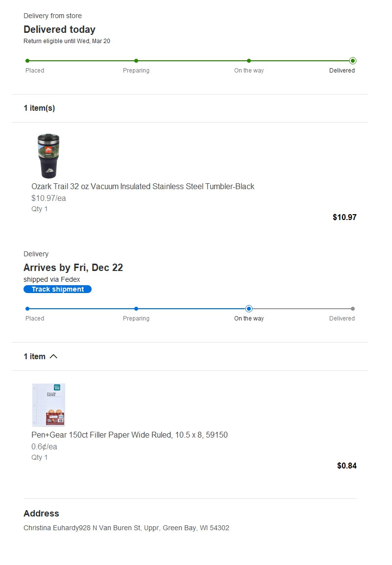Click the "Arrives by Fri, Dec 22" heading

(73, 268)
